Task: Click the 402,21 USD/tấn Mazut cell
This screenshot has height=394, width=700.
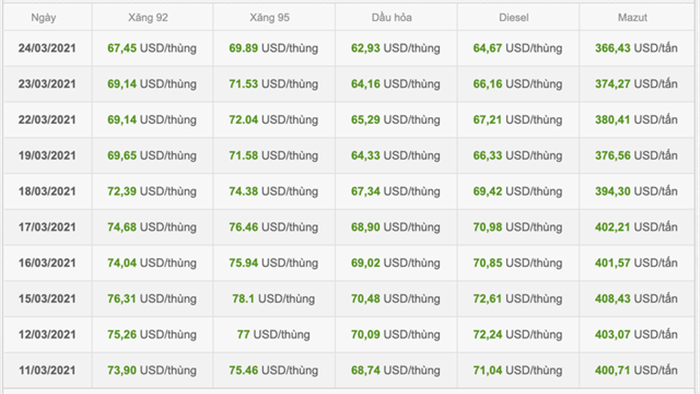Action: click(x=636, y=227)
